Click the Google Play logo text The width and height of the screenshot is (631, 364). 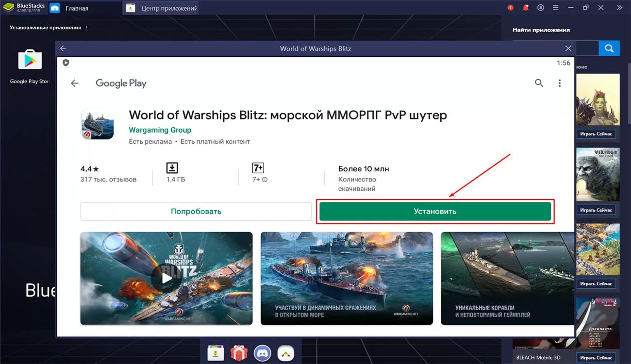(x=121, y=83)
